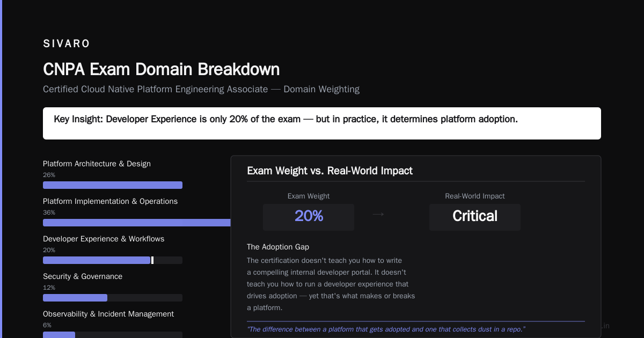Click the 36% value under Platform Implementation
The width and height of the screenshot is (644, 338).
click(49, 212)
